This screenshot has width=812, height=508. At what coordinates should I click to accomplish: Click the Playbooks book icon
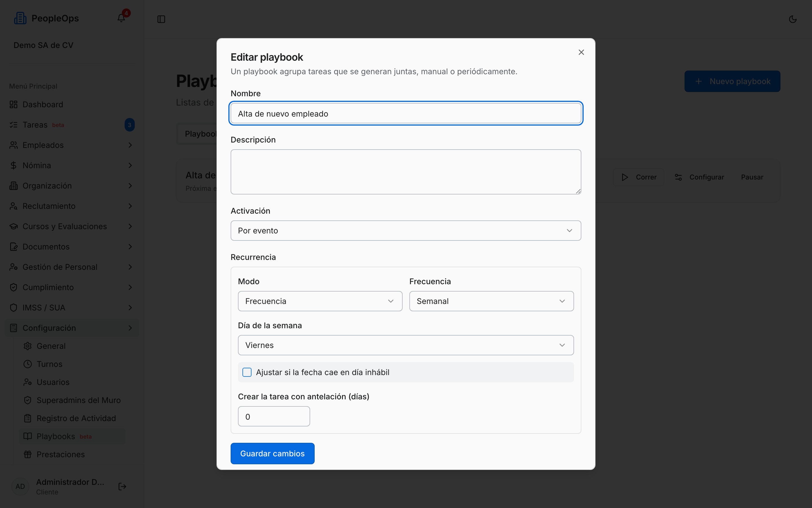click(28, 436)
